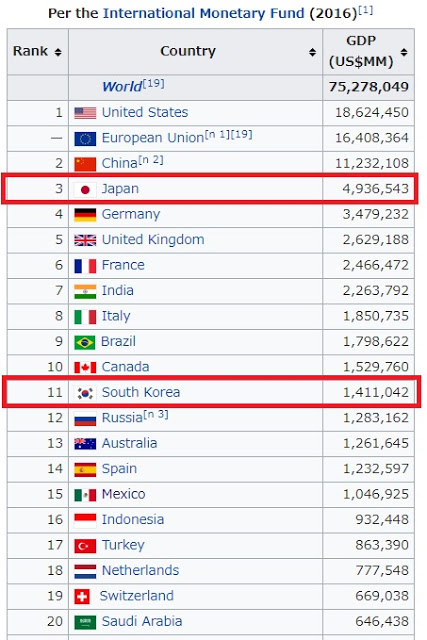Click the United States flag icon
Screen dimensions: 427x640
(x=85, y=113)
